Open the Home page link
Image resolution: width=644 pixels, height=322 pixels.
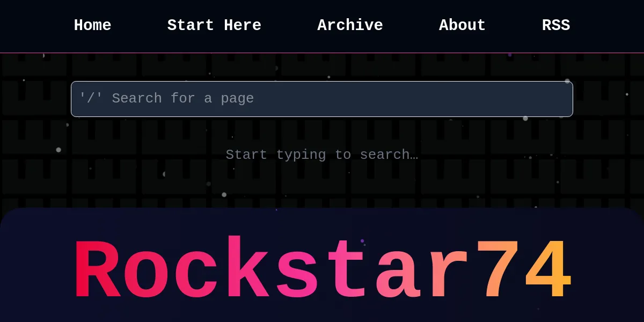click(x=92, y=25)
